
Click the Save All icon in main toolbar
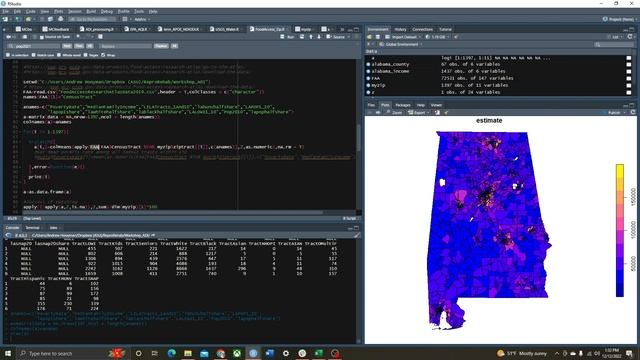point(50,19)
